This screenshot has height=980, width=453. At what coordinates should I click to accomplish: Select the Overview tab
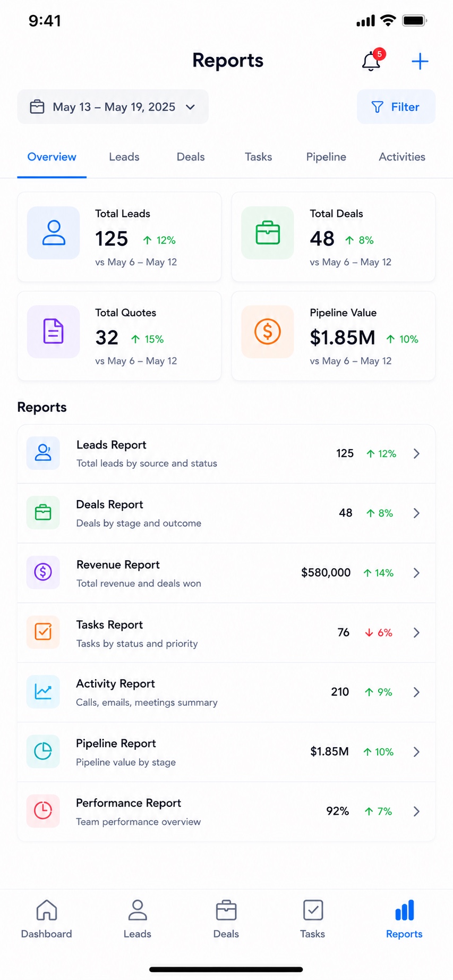[52, 157]
